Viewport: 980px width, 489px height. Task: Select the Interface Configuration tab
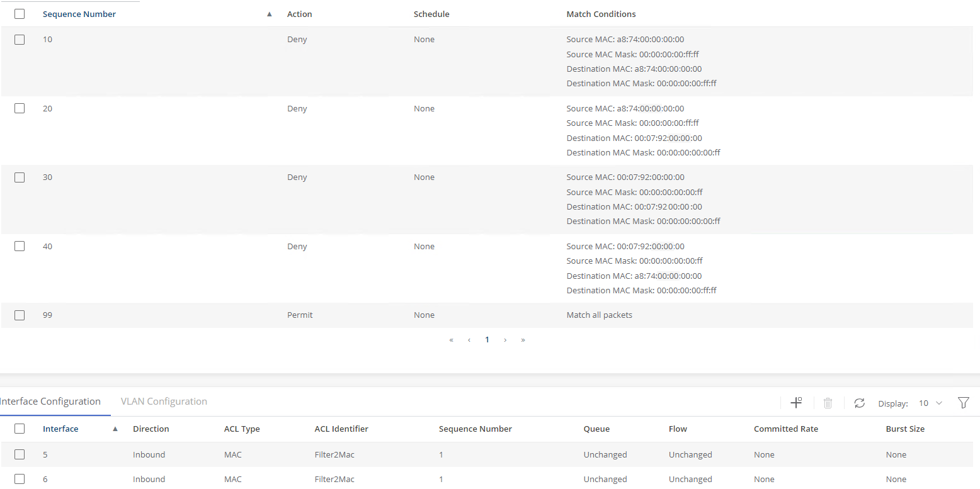point(50,402)
